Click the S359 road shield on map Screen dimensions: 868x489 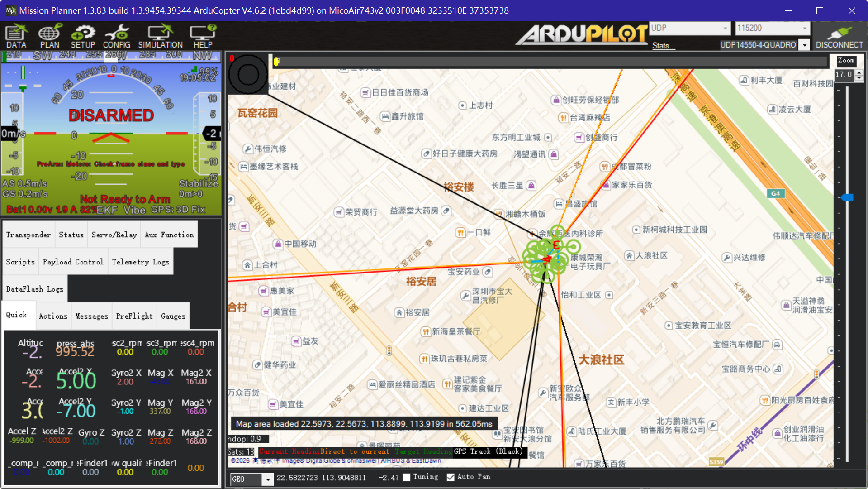pos(716,462)
